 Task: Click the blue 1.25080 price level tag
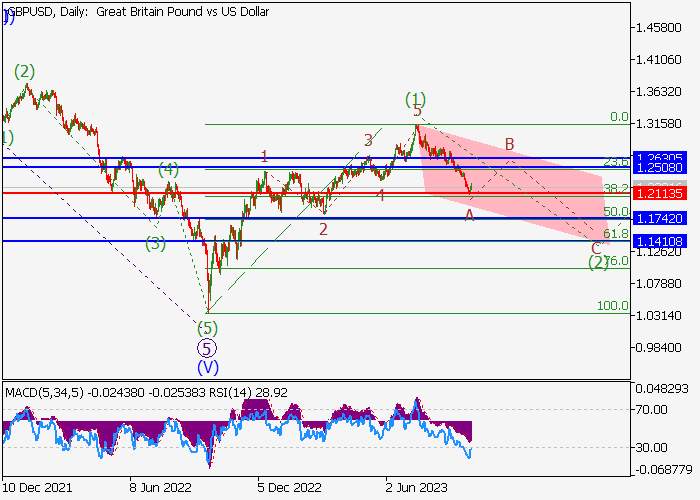click(x=659, y=167)
